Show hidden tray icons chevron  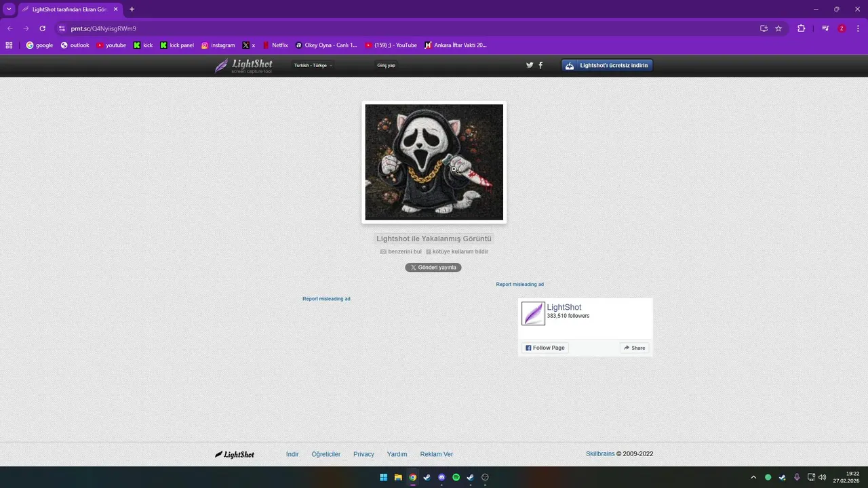click(x=753, y=477)
